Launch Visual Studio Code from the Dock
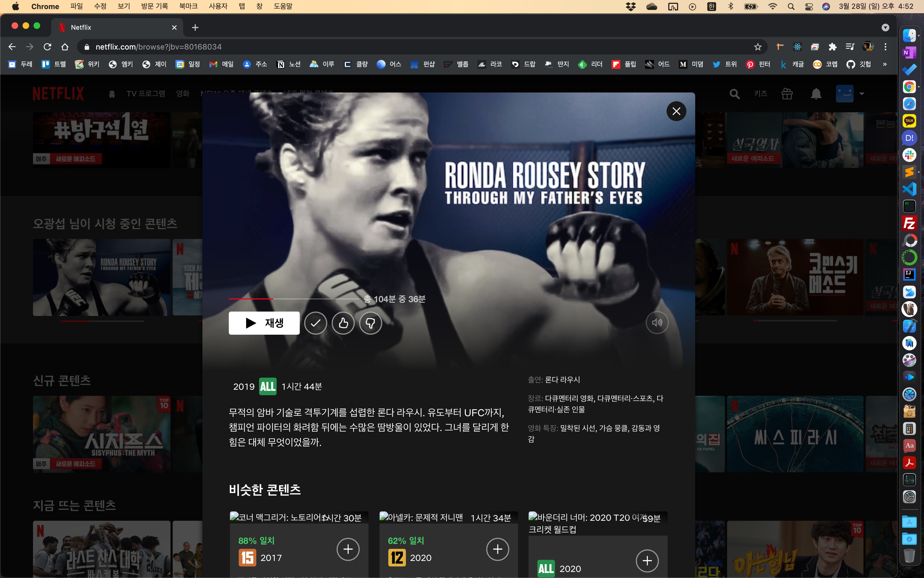This screenshot has height=578, width=924. coord(909,189)
